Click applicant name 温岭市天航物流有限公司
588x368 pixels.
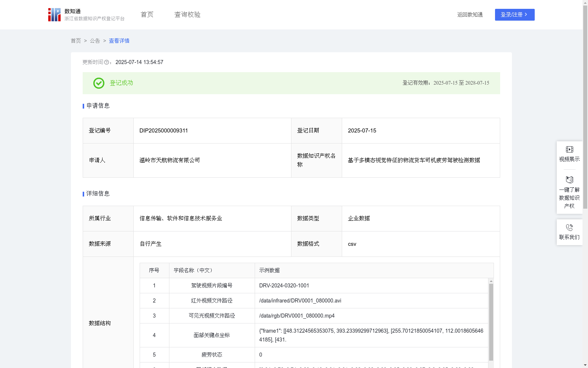[x=170, y=160]
